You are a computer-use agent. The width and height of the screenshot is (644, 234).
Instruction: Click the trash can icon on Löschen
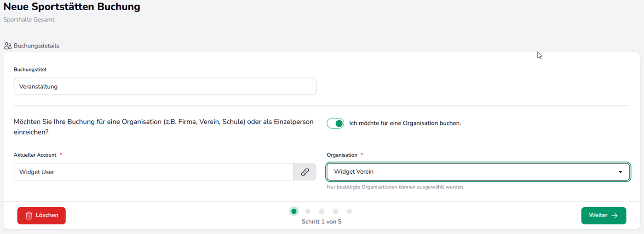pos(29,216)
